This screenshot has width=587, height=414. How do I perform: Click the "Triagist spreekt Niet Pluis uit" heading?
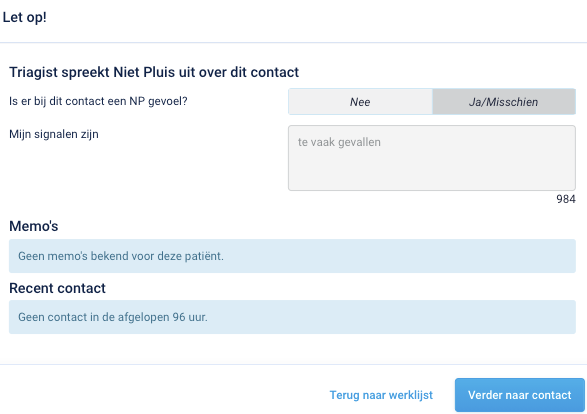(154, 72)
